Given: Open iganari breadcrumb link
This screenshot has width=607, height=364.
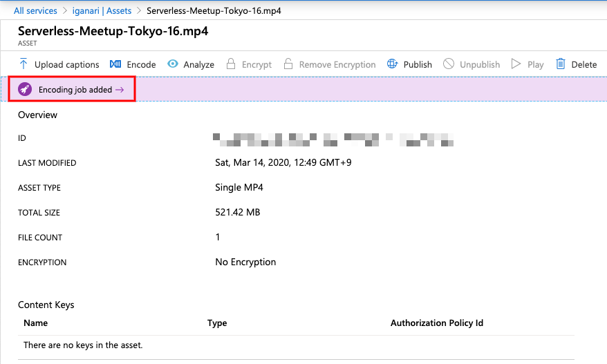Looking at the screenshot, I should click(x=86, y=11).
